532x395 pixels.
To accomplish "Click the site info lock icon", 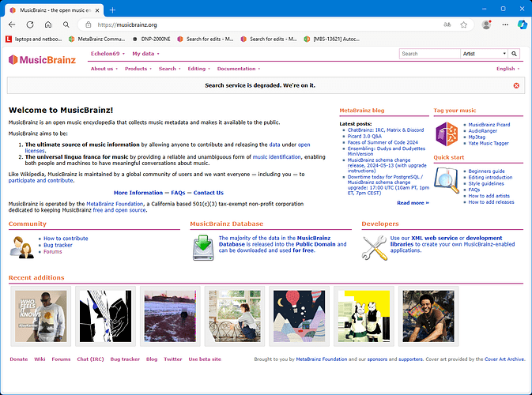I will [x=89, y=24].
